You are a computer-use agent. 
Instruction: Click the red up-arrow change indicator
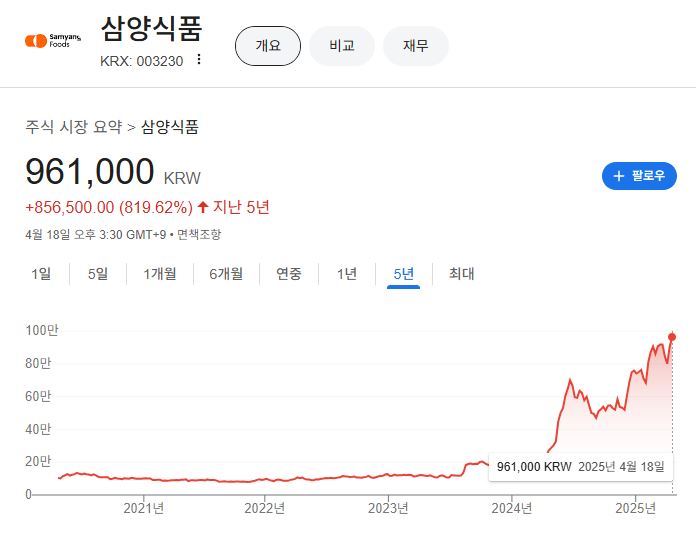coord(203,207)
